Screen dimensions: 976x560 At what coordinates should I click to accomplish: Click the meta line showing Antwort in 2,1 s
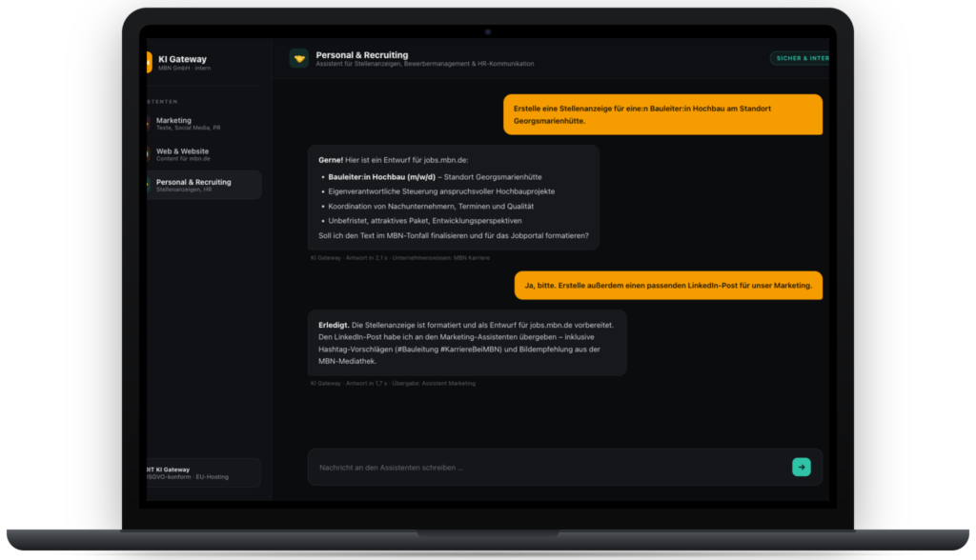pos(400,257)
